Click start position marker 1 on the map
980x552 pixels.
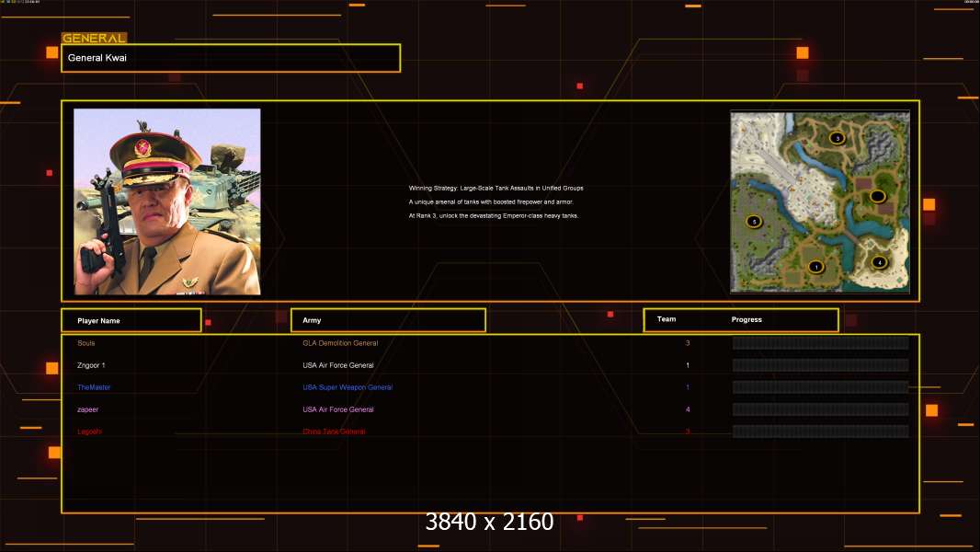(x=815, y=267)
